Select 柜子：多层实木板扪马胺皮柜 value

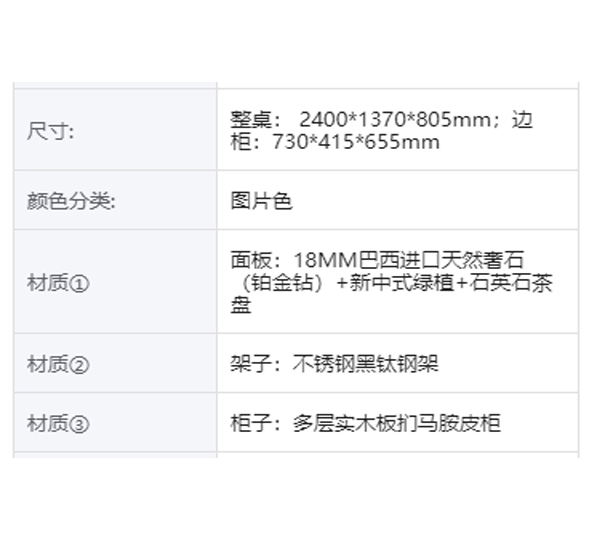tap(366, 423)
